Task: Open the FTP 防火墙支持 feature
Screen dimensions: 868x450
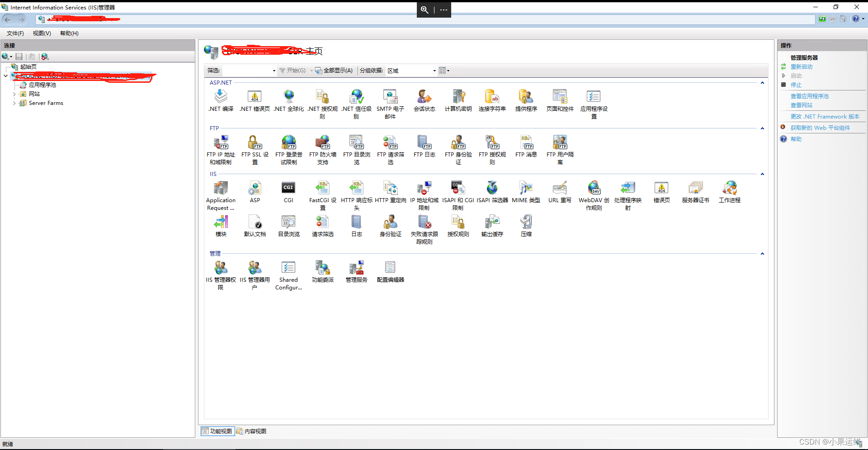Action: click(x=322, y=150)
